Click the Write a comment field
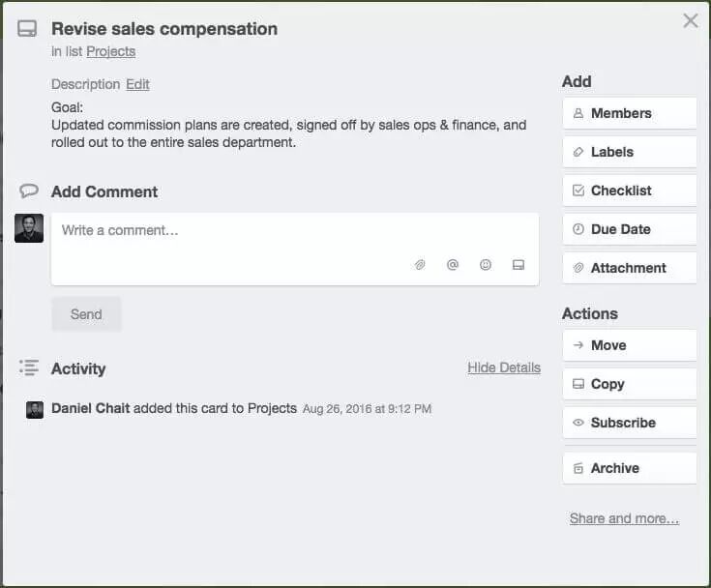 (295, 249)
